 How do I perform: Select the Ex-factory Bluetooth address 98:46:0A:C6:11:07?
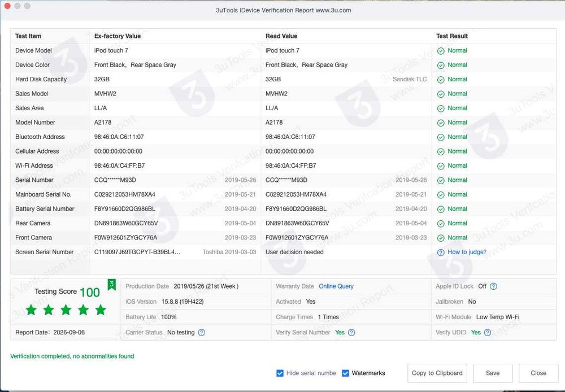point(119,137)
